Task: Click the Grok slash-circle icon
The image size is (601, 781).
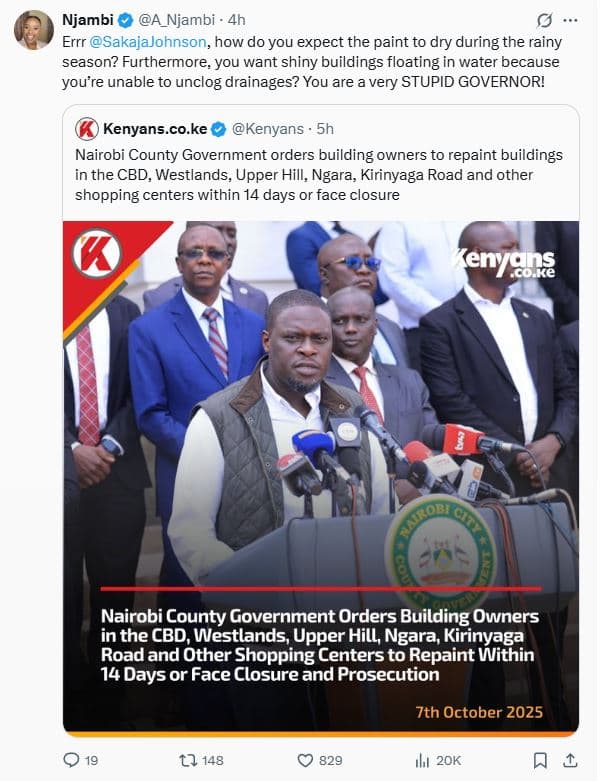Action: [x=544, y=20]
